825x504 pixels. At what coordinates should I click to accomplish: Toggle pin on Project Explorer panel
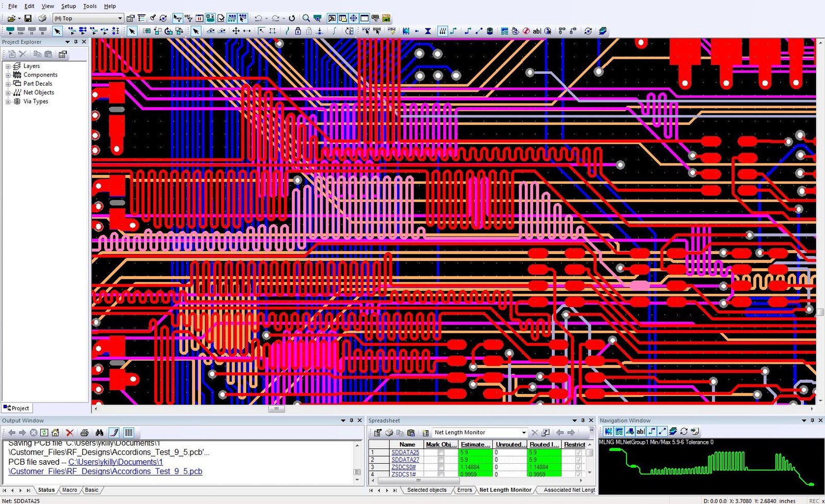click(x=76, y=42)
